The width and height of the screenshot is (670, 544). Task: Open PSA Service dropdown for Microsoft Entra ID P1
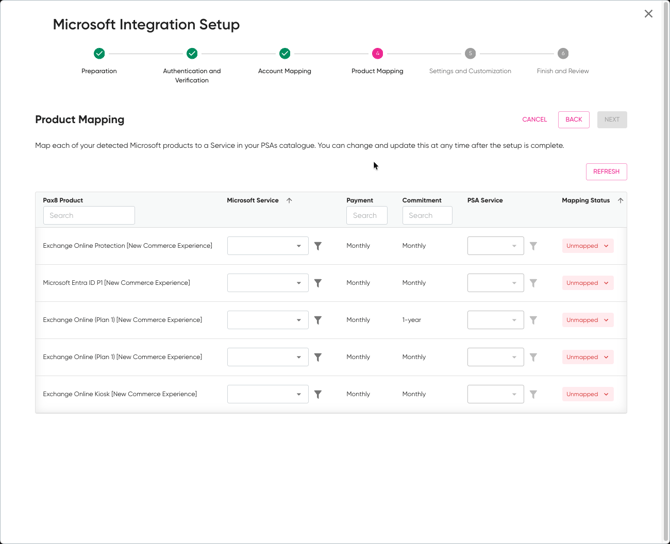coord(495,283)
